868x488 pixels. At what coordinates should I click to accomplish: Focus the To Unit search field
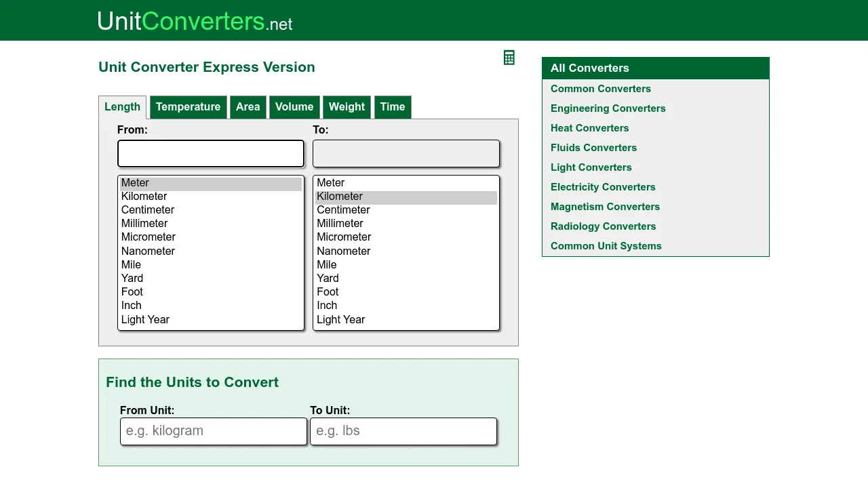pos(403,432)
